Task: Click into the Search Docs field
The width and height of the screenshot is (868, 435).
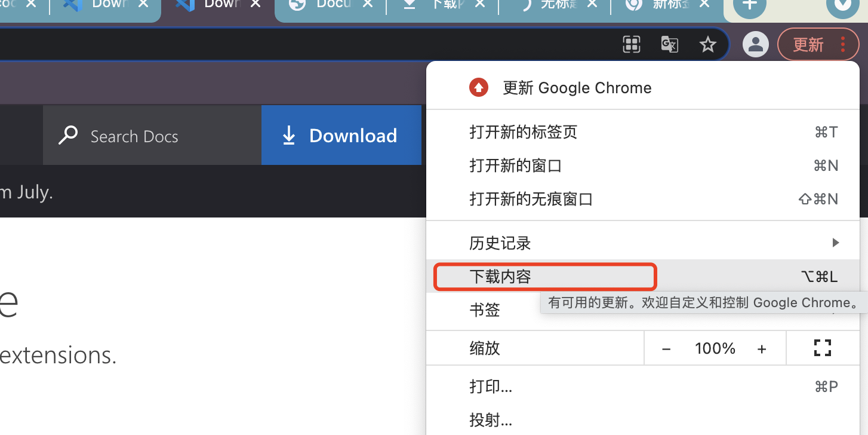Action: point(152,135)
